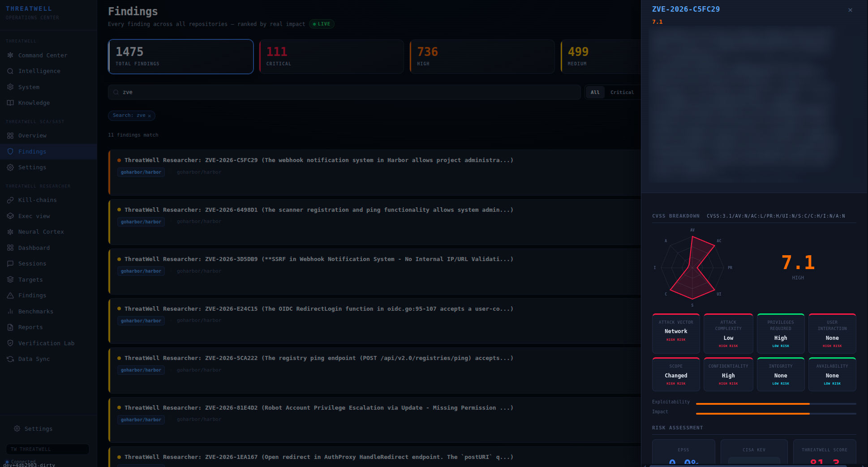868x467 pixels.
Task: Open the bottom Settings sidebar entry
Action: click(x=48, y=428)
